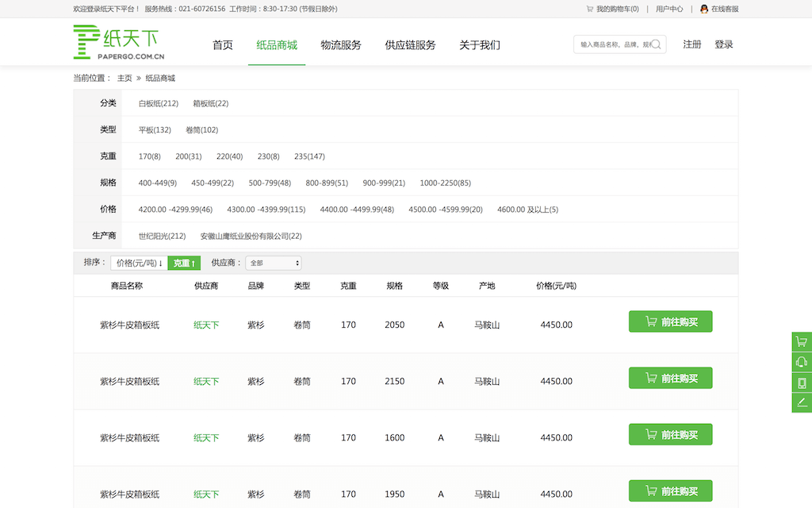Click the 登录 login link
The image size is (812, 508).
pos(723,44)
